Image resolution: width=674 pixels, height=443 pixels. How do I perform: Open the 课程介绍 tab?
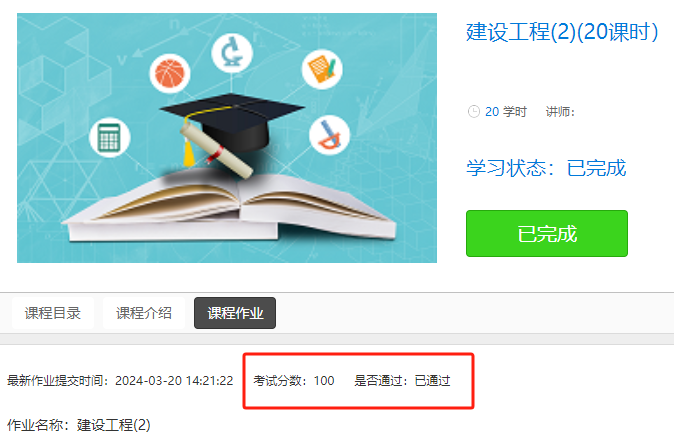coord(144,313)
